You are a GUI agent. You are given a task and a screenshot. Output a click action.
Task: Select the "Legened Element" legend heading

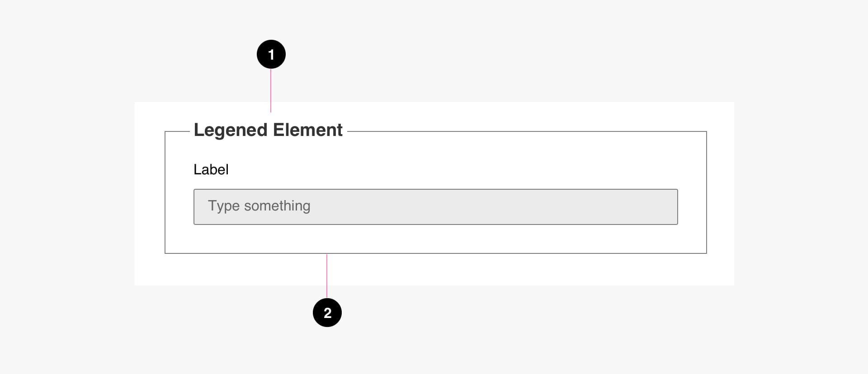(x=268, y=130)
